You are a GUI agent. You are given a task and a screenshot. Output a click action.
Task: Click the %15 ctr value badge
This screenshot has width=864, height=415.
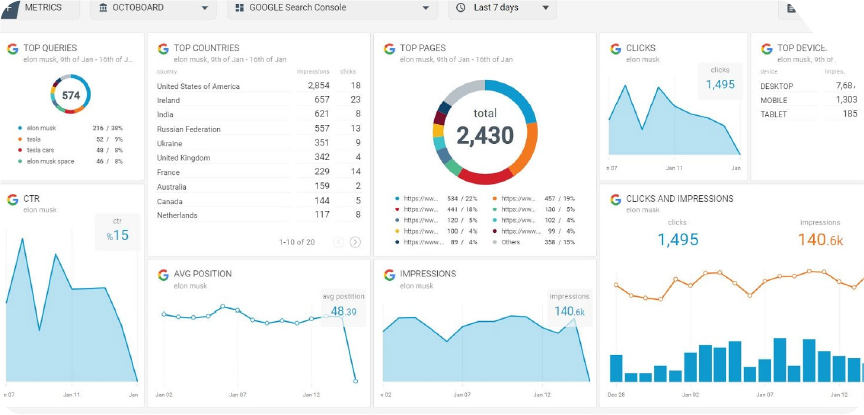click(117, 235)
